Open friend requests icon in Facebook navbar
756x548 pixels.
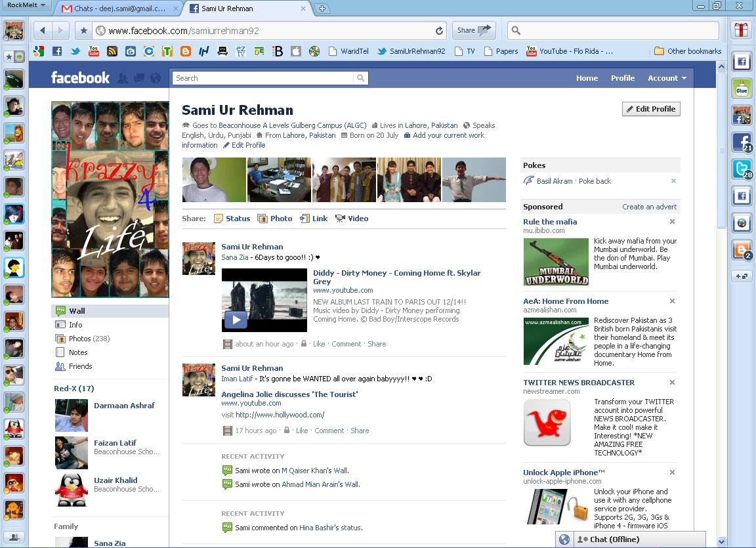(123, 77)
